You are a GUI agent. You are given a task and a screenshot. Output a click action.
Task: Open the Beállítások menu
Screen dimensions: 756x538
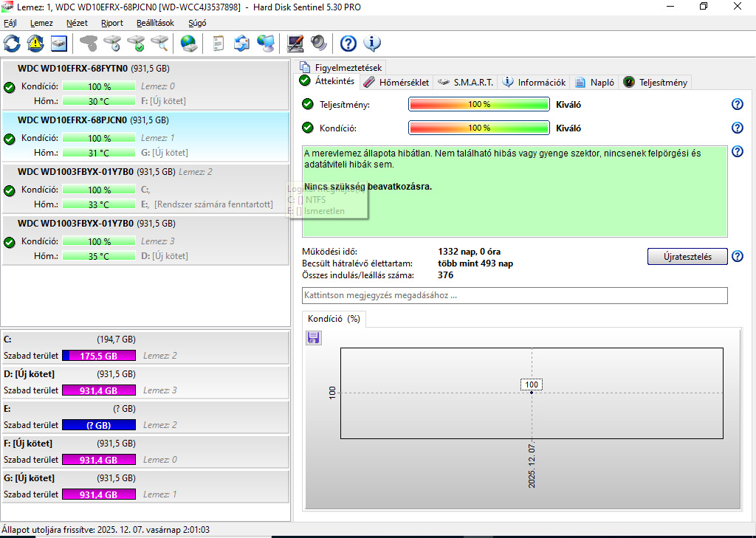click(155, 23)
